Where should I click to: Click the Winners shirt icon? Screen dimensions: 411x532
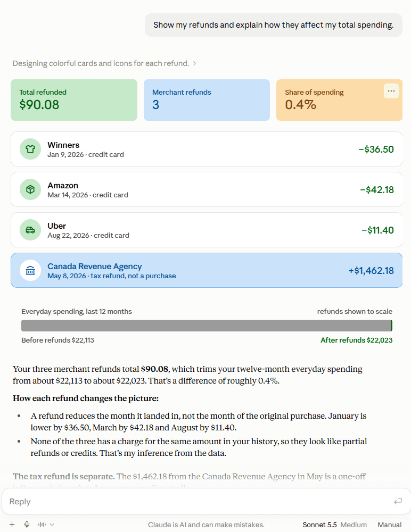[x=30, y=149]
